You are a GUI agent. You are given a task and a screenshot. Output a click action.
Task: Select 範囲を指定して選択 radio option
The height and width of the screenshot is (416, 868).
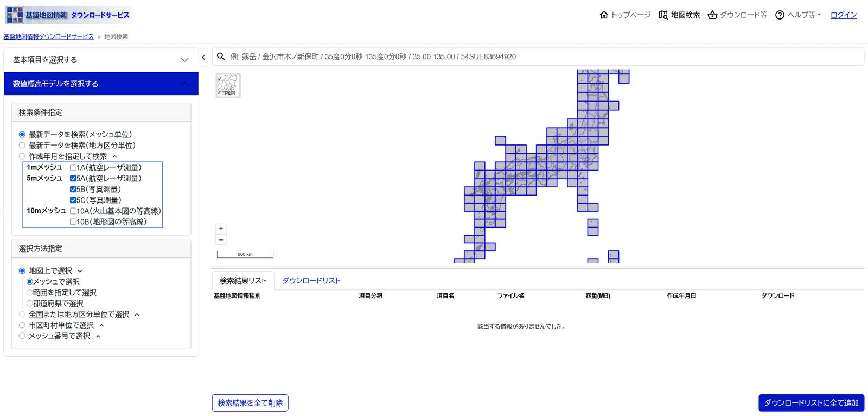[x=30, y=293]
